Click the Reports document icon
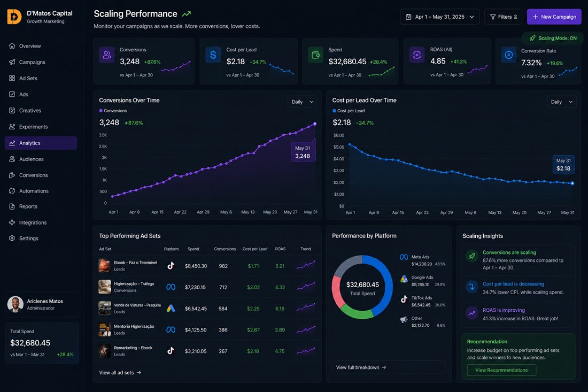This screenshot has width=588, height=392. [x=12, y=206]
